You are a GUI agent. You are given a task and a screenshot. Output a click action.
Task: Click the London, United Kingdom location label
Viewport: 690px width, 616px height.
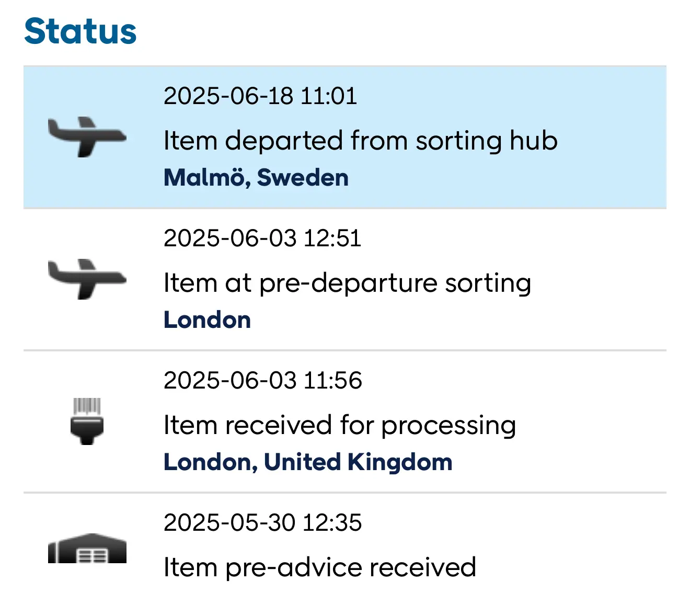coord(308,462)
